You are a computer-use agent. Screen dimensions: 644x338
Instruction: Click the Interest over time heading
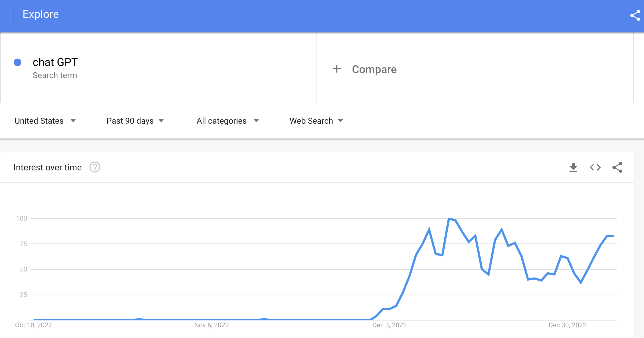[48, 167]
